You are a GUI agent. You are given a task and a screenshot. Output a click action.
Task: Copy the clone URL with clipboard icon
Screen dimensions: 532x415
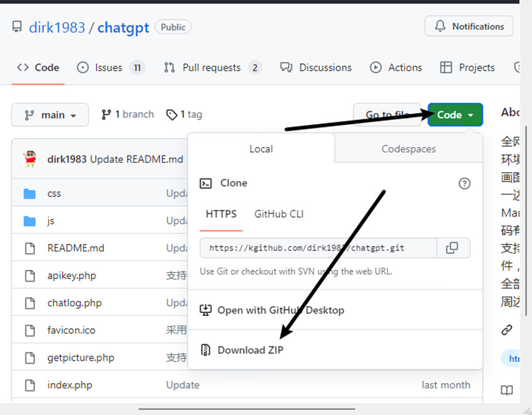coord(452,248)
